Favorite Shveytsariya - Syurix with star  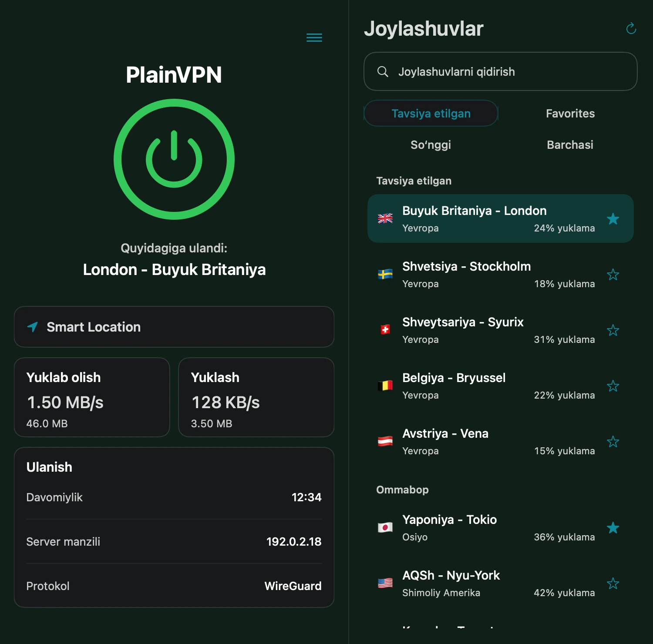613,330
